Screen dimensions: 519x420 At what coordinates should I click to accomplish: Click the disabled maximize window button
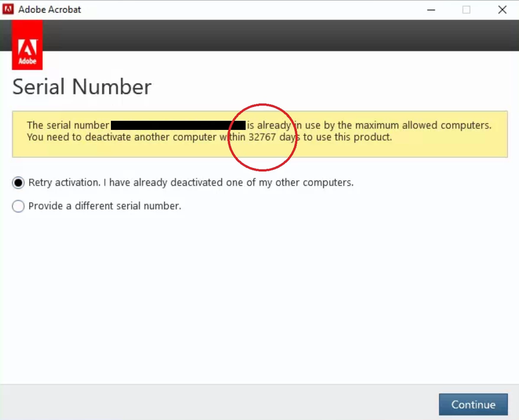click(467, 10)
